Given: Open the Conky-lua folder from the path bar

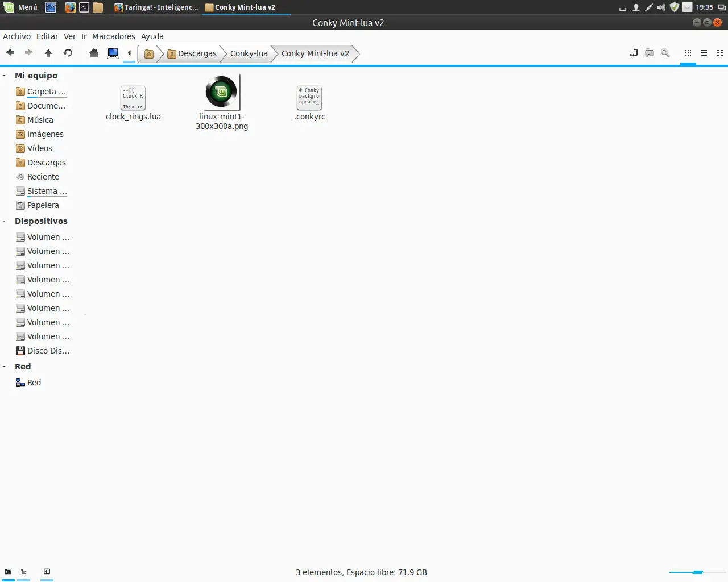Looking at the screenshot, I should pos(249,53).
